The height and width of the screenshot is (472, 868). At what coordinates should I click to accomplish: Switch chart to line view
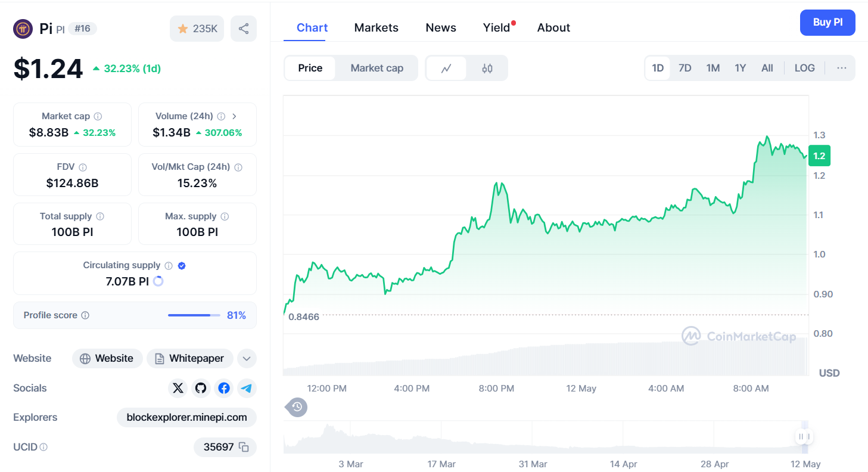click(x=446, y=69)
